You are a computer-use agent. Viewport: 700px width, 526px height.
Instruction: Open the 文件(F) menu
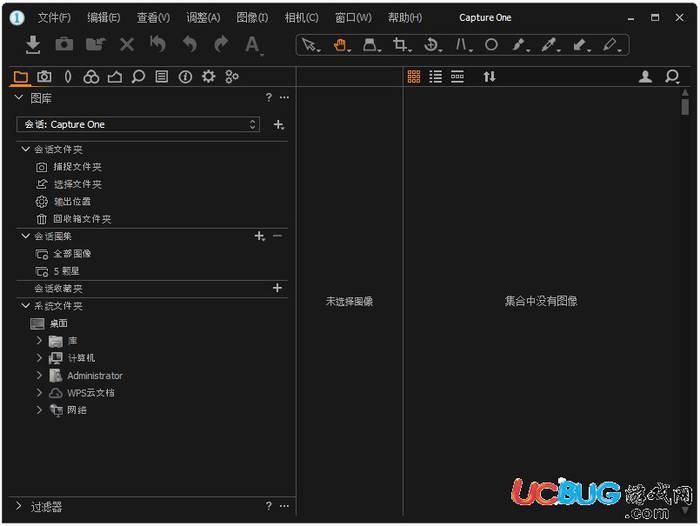pos(54,18)
